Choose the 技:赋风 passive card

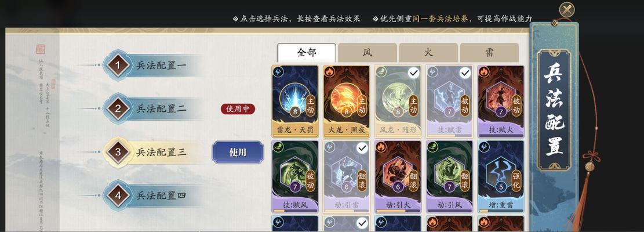(294, 176)
